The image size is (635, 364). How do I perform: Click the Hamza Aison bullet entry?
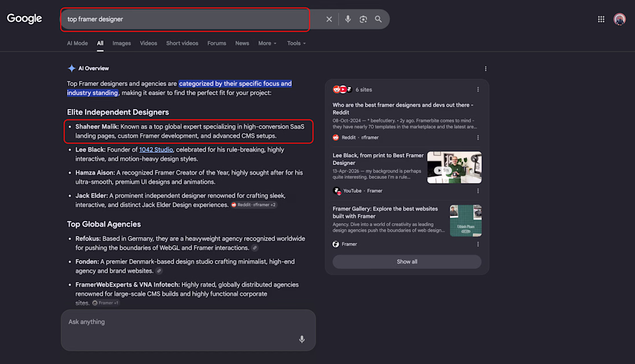[x=189, y=177]
